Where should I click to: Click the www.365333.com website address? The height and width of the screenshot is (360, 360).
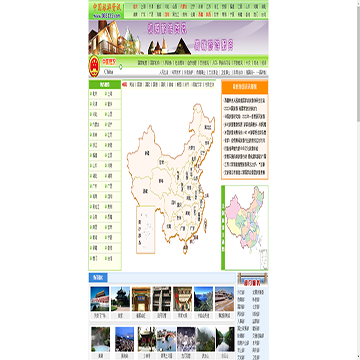point(106,15)
